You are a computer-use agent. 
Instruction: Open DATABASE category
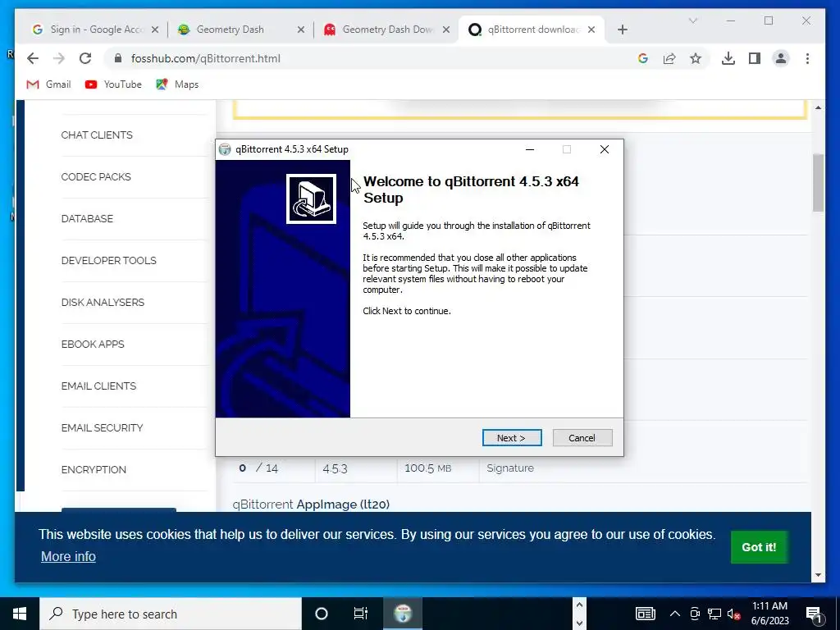87,218
